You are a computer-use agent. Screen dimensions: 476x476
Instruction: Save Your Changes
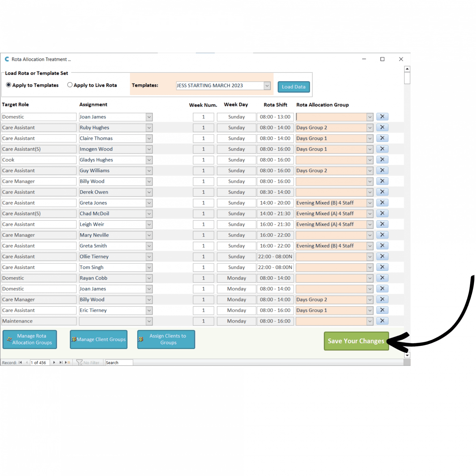click(356, 341)
